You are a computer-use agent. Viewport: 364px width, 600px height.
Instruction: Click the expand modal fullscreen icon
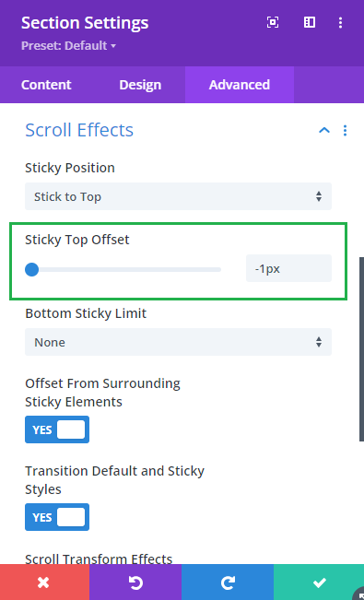273,22
